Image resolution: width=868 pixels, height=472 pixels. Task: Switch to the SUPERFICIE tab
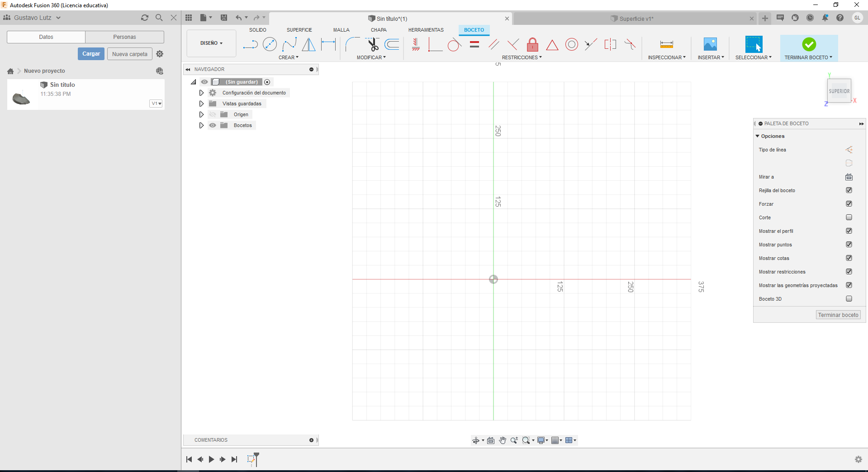click(x=299, y=30)
